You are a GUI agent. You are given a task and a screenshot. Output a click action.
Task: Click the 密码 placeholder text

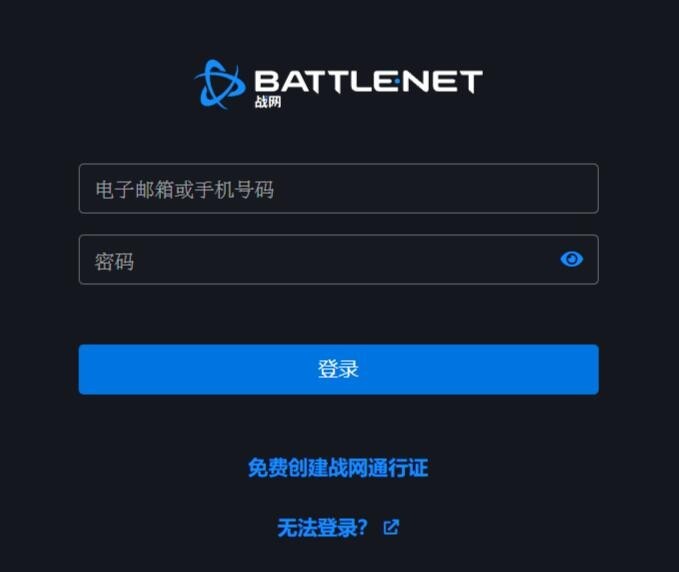click(x=114, y=262)
